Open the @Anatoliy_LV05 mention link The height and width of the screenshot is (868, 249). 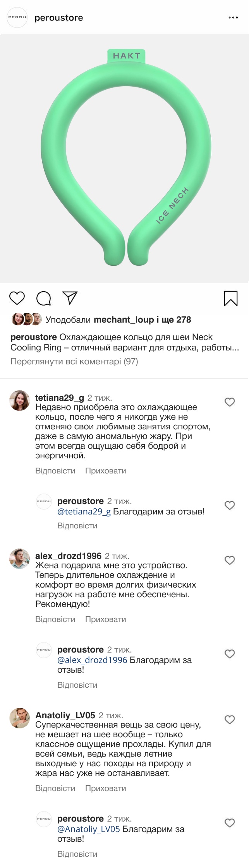[88, 829]
